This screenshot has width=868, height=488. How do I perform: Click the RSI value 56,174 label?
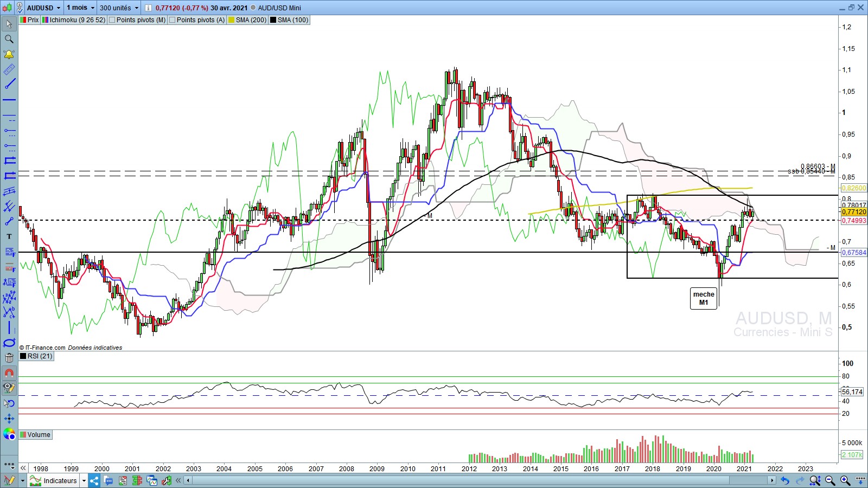click(852, 391)
